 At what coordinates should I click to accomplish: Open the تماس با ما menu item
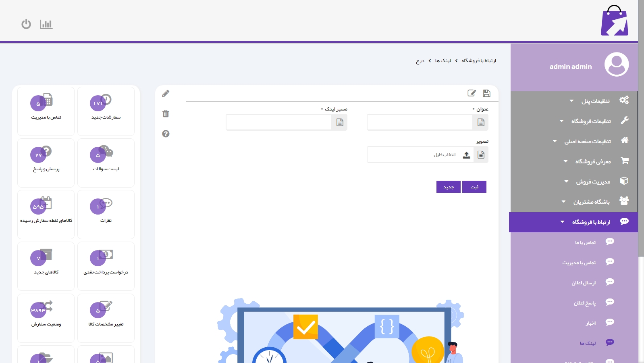click(585, 242)
